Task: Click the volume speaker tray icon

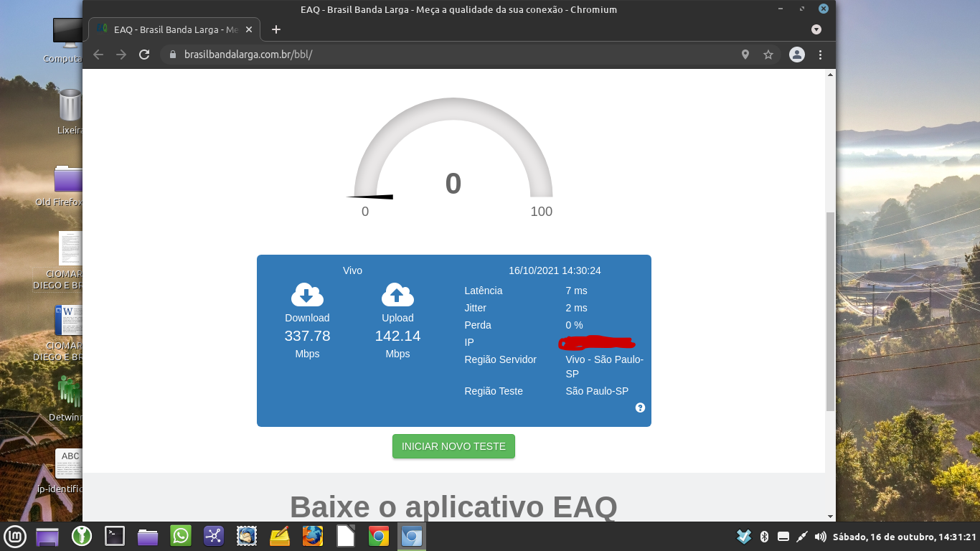Action: click(821, 537)
